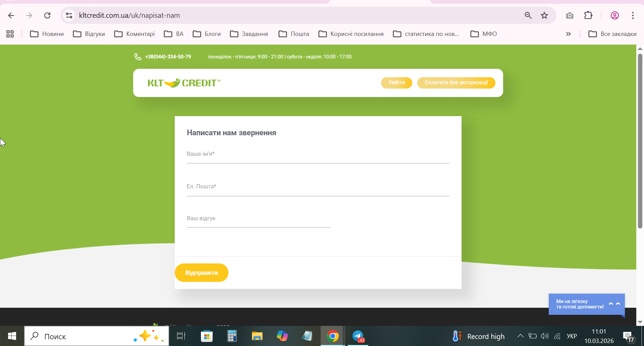This screenshot has width=644, height=346.
Task: Open Calculator from the taskbar
Action: (x=232, y=336)
